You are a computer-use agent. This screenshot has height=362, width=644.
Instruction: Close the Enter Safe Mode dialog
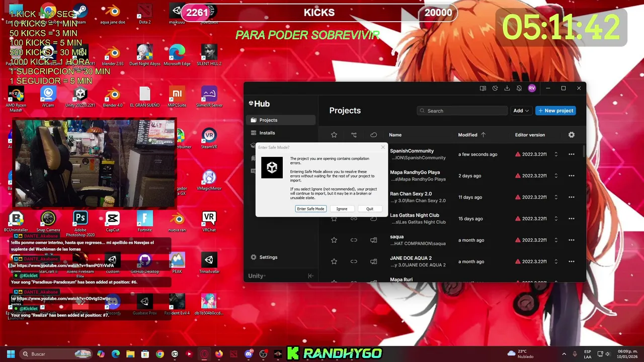point(383,147)
